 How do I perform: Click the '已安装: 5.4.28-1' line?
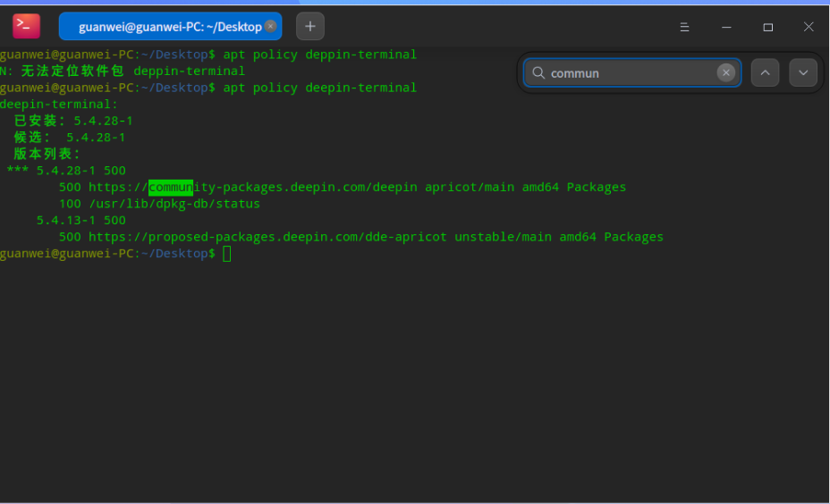pyautogui.click(x=73, y=121)
